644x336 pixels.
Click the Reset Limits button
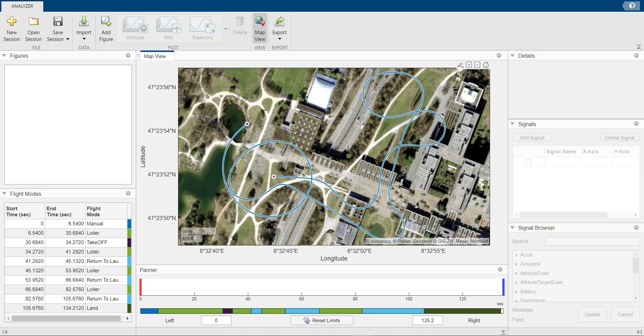click(x=322, y=320)
